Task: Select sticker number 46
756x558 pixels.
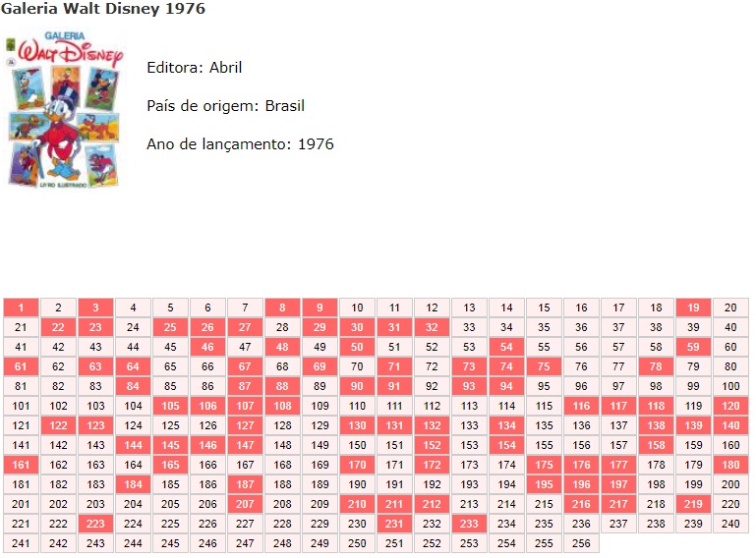Action: tap(207, 347)
